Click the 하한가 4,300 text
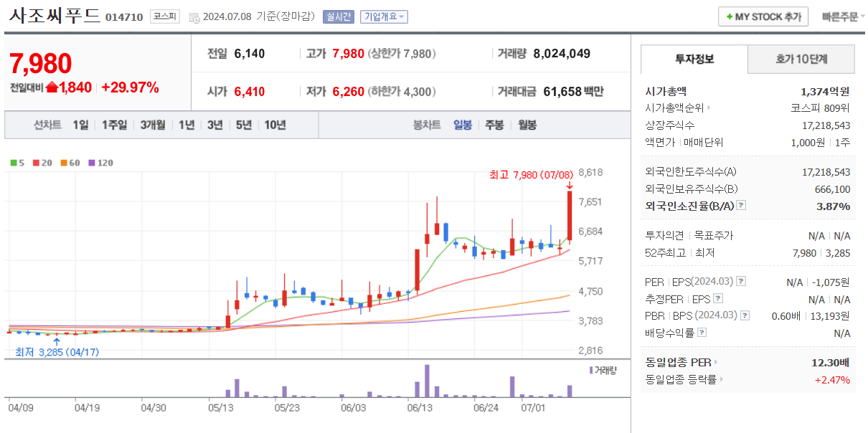Screen dimensions: 868x433 [402, 91]
